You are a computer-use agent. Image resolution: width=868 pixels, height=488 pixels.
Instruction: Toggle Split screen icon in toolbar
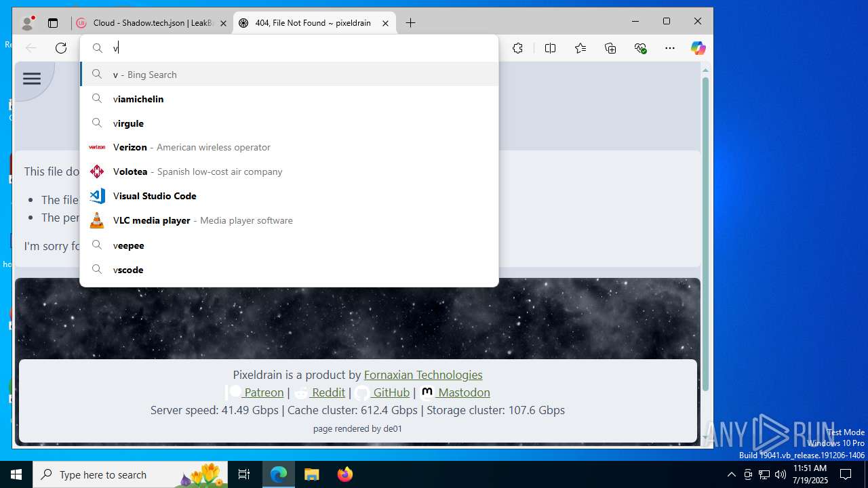(x=550, y=48)
